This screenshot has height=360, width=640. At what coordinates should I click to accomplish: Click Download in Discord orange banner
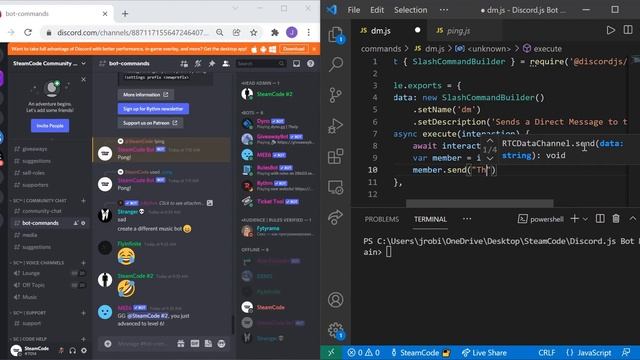(x=293, y=49)
